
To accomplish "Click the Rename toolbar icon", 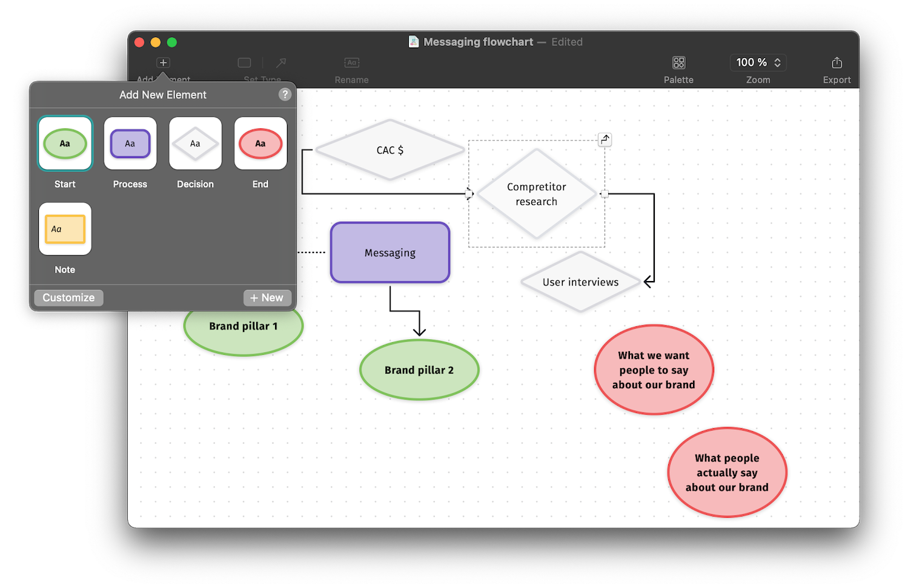I will pos(351,62).
